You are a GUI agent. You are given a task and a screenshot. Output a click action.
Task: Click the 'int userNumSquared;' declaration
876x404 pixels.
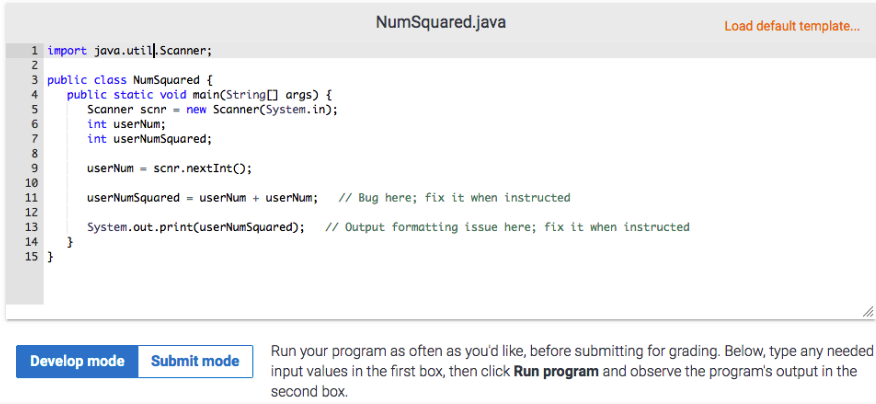pos(149,139)
